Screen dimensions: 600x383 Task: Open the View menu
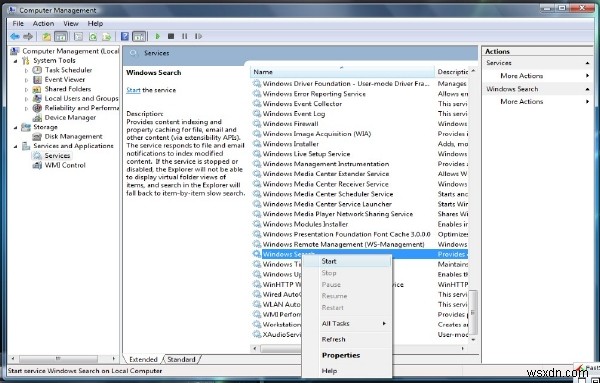click(71, 23)
